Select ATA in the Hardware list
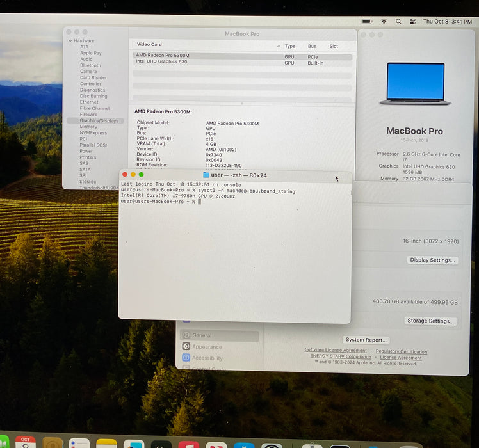 (85, 47)
